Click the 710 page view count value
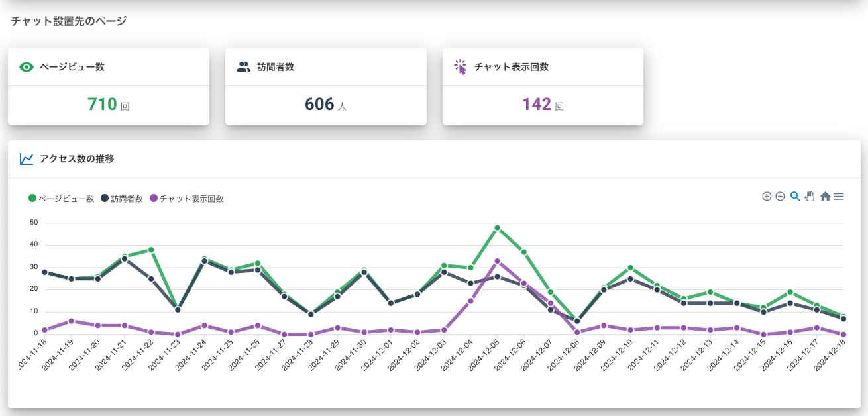The image size is (868, 416). tap(102, 105)
